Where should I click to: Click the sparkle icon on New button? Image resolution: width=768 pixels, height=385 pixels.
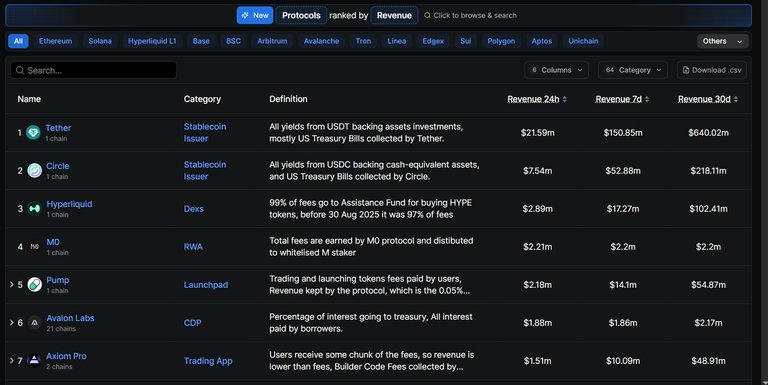(x=245, y=15)
